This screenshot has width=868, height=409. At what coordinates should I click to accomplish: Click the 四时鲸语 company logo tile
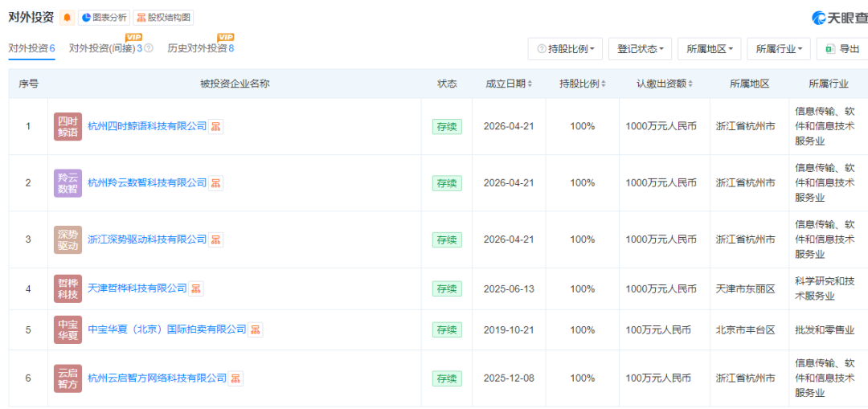pos(68,126)
